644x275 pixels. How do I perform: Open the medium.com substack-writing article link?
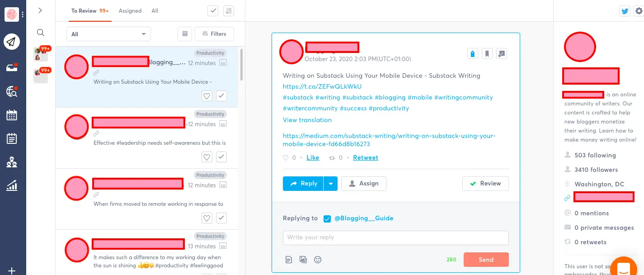point(389,140)
